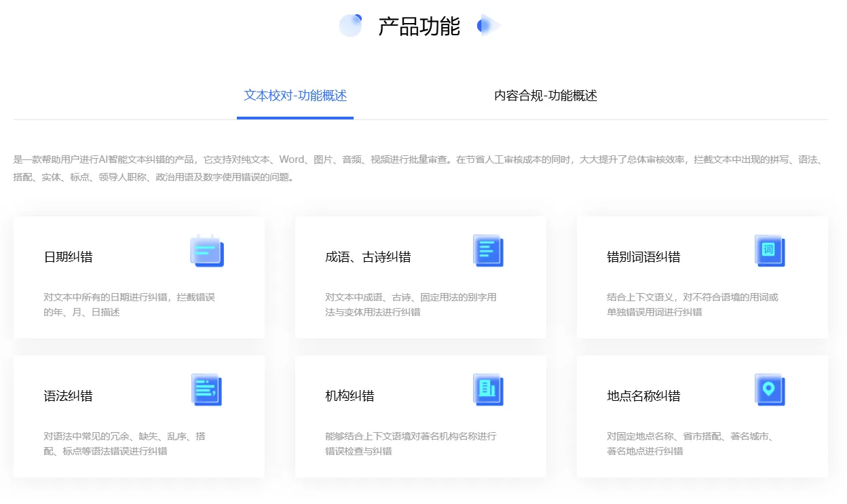Screen dimensions: 847x504
Task: Click the 词 icon for 错别词语纠错
Action: point(770,250)
